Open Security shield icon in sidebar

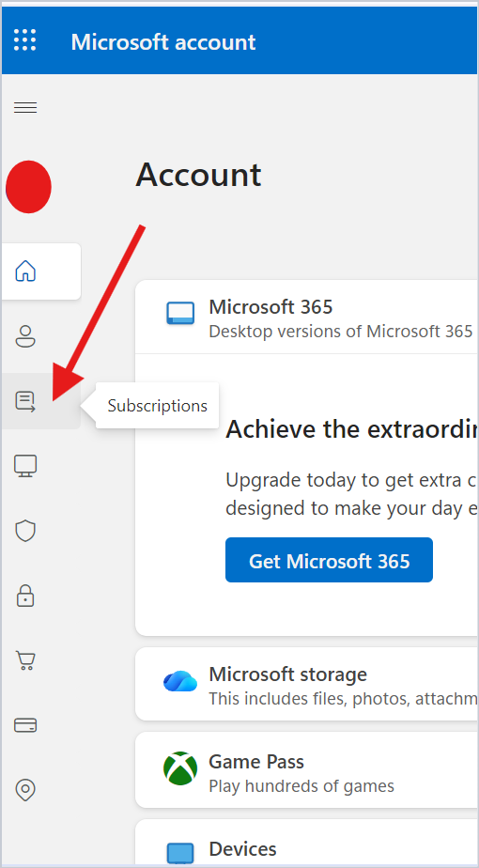point(25,531)
